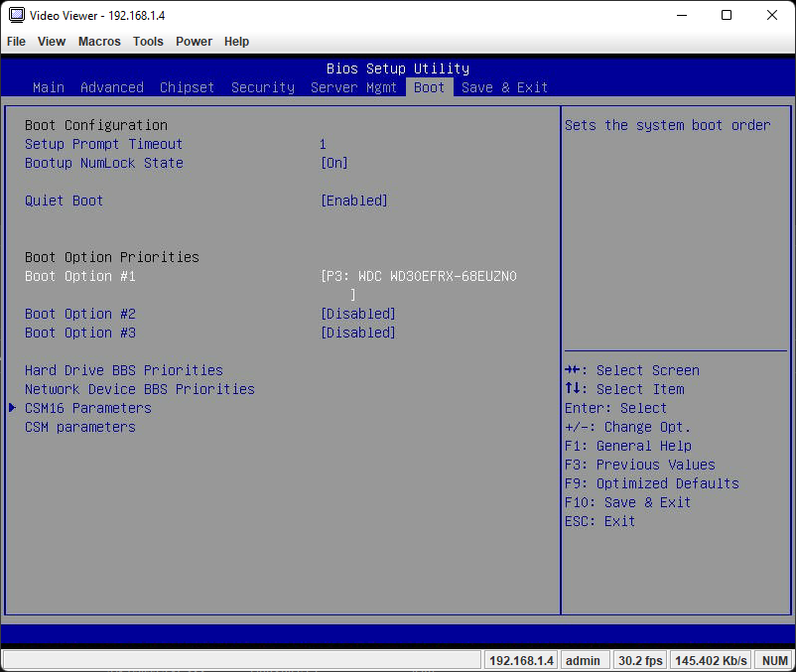Click the 192.168.1.4 status bar entry

tap(521, 660)
